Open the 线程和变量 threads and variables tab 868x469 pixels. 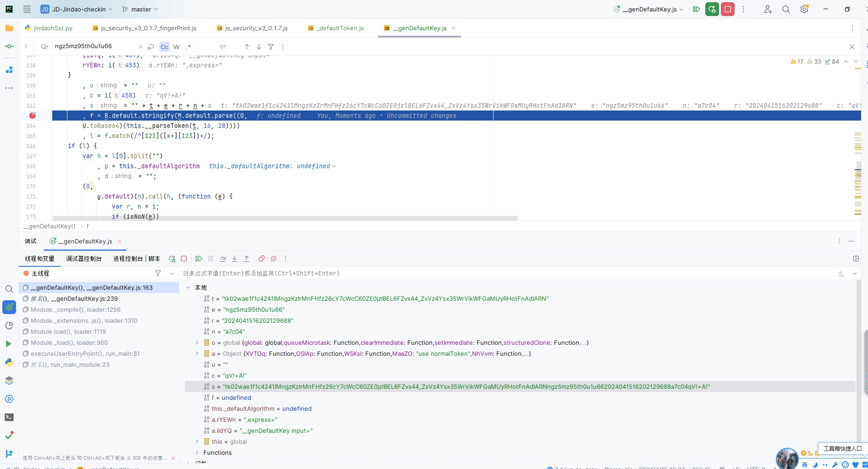39,259
